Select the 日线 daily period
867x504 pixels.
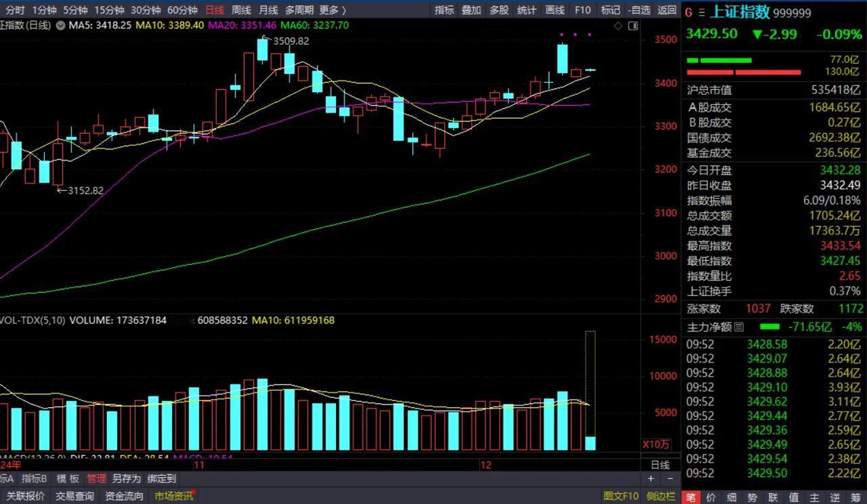point(214,9)
